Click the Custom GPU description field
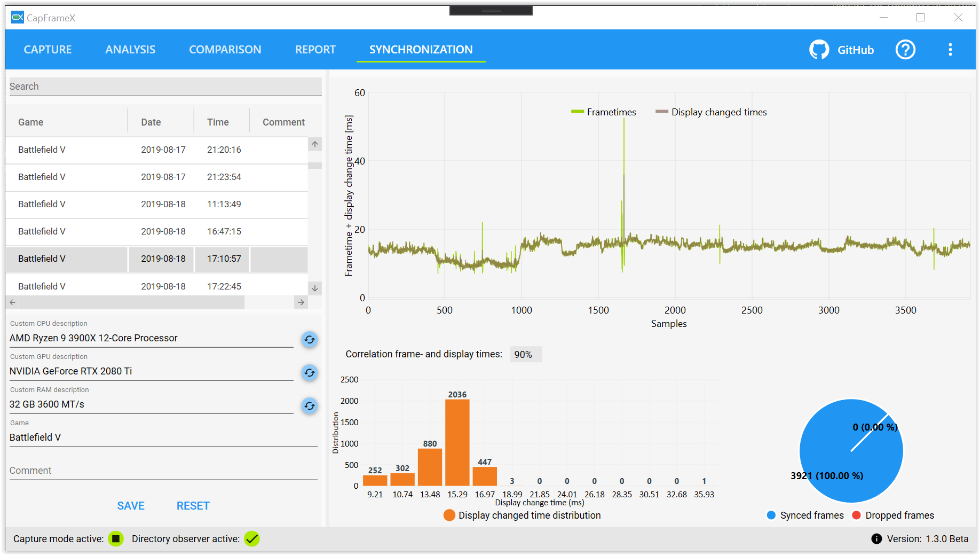Image resolution: width=980 pixels, height=555 pixels. [x=152, y=371]
